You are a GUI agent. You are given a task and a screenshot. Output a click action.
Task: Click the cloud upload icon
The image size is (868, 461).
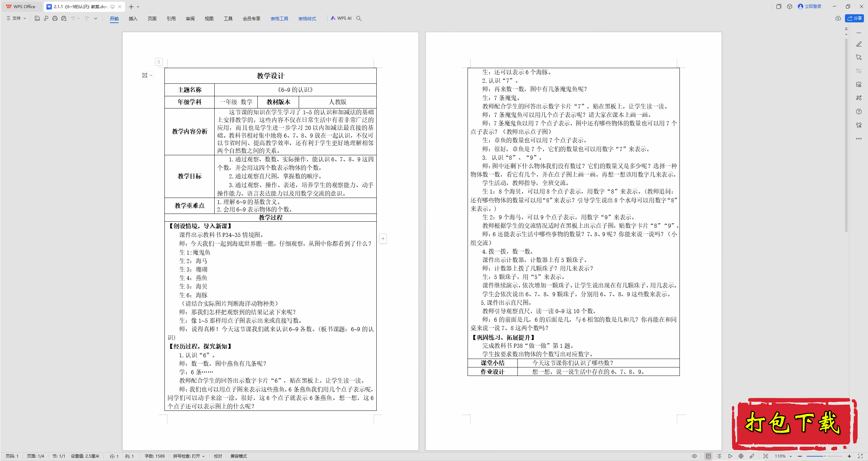pyautogui.click(x=838, y=18)
